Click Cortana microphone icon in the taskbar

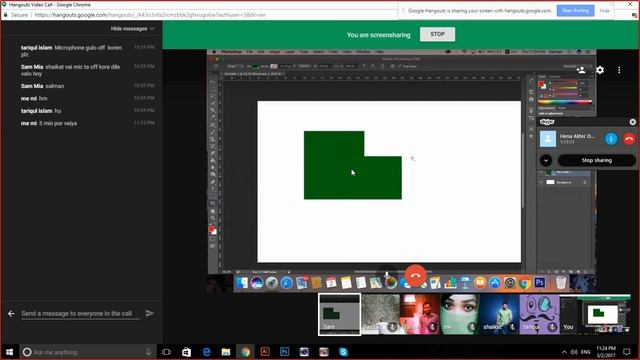click(x=148, y=352)
